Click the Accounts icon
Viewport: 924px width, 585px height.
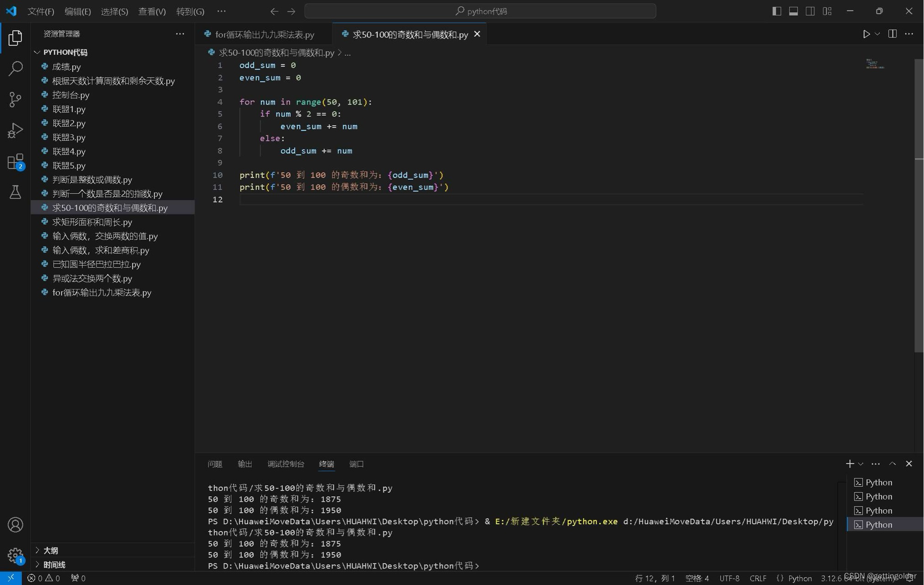coord(15,525)
